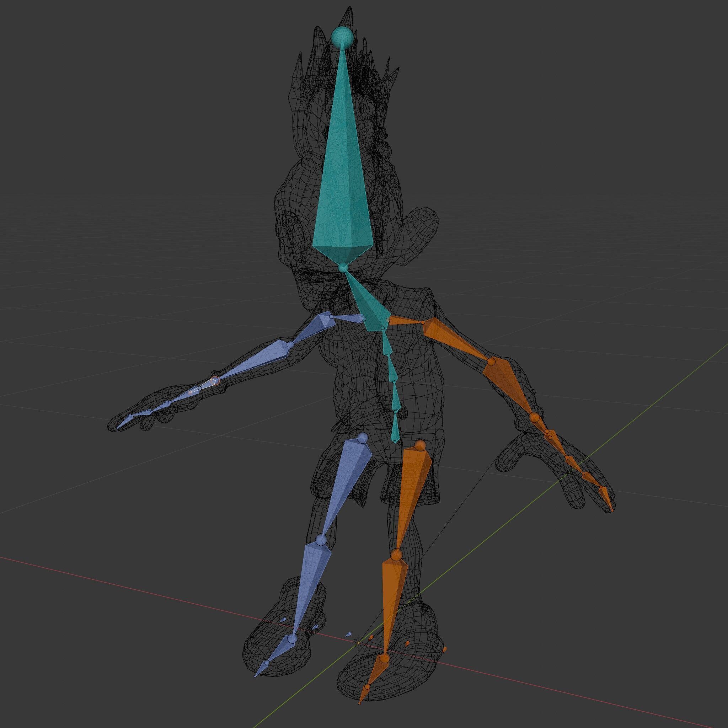Image resolution: width=728 pixels, height=728 pixels.
Task: Click the orange hip joint sphere
Action: (420, 446)
